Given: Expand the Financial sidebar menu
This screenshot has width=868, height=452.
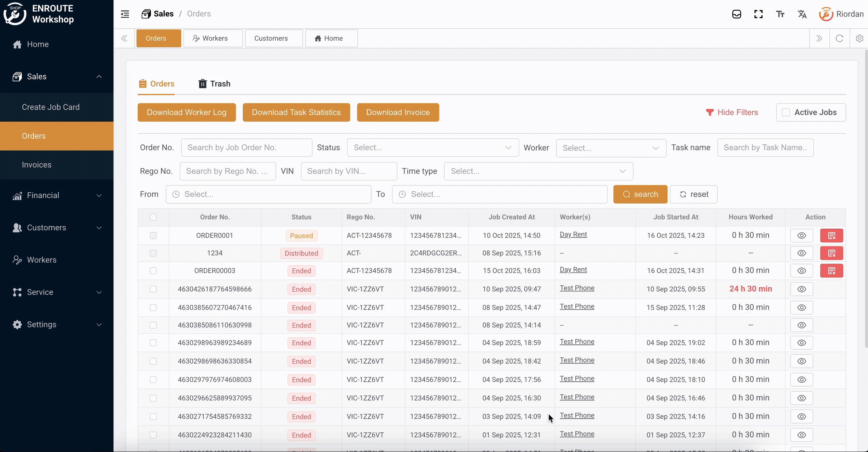Looking at the screenshot, I should pos(57,195).
